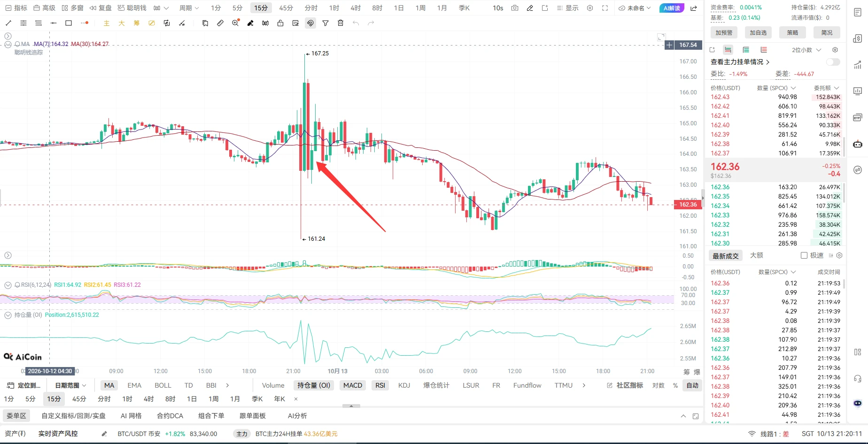
Task: Collapse the 持仓量 (OI) indicator panel
Action: [8, 315]
